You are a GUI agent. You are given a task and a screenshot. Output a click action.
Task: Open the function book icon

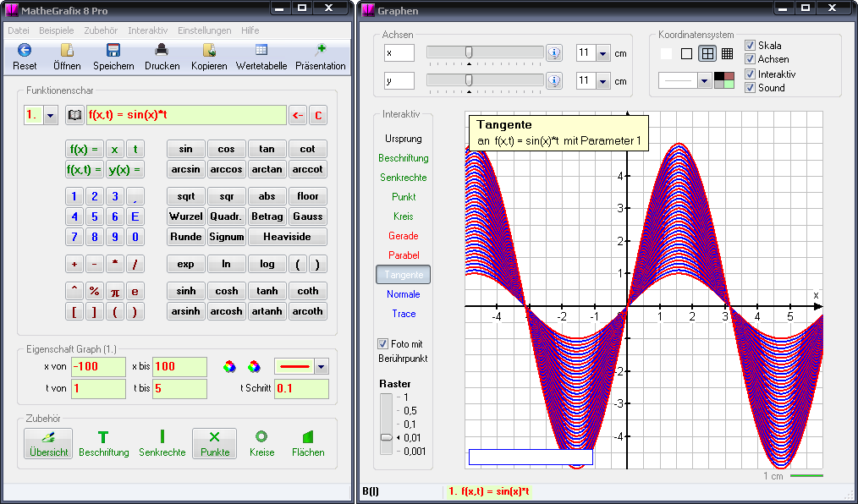pos(74,116)
